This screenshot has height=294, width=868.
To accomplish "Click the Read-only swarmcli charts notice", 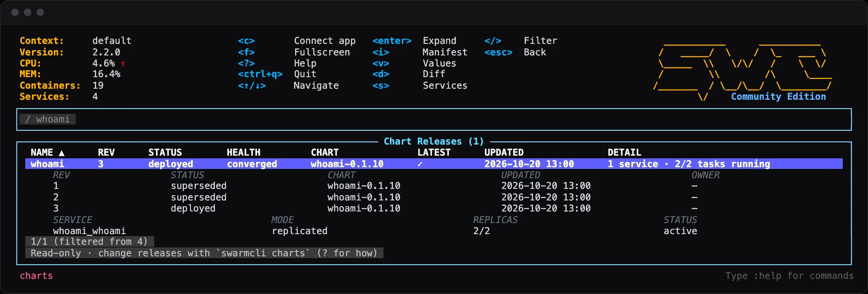I will (204, 253).
